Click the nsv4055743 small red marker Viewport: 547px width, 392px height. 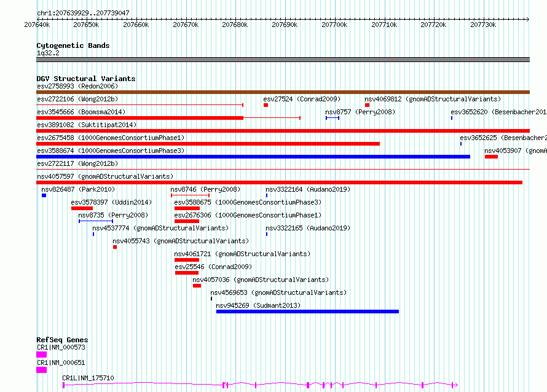point(115,247)
